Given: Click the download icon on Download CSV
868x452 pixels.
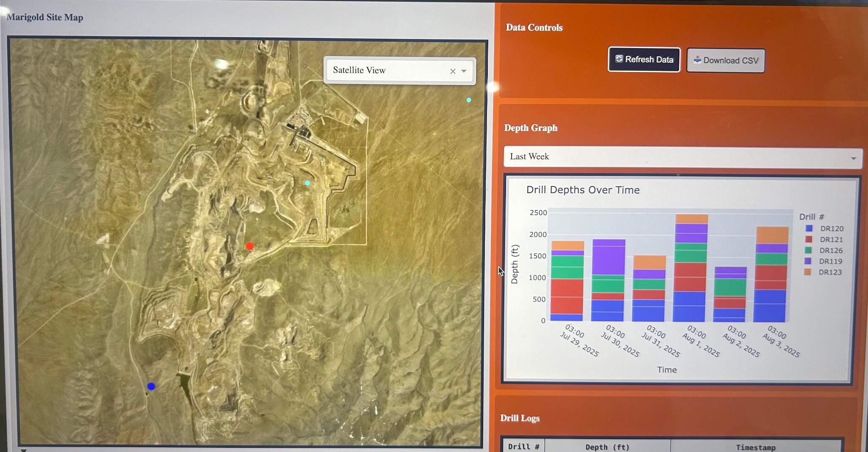Looking at the screenshot, I should click(698, 60).
